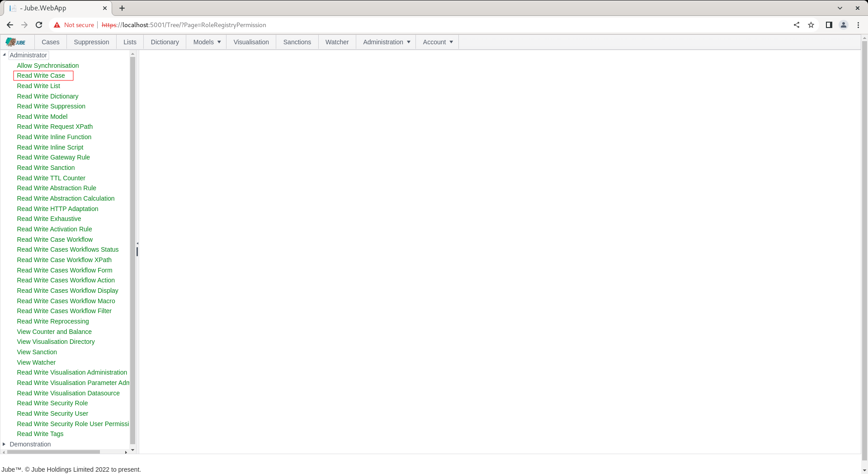This screenshot has height=474, width=868.
Task: Open the Suppression menu item
Action: pos(91,42)
